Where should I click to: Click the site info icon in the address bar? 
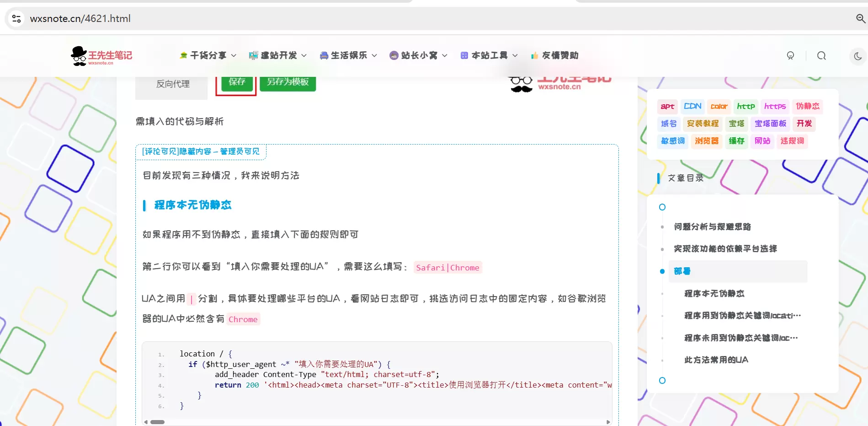point(16,18)
